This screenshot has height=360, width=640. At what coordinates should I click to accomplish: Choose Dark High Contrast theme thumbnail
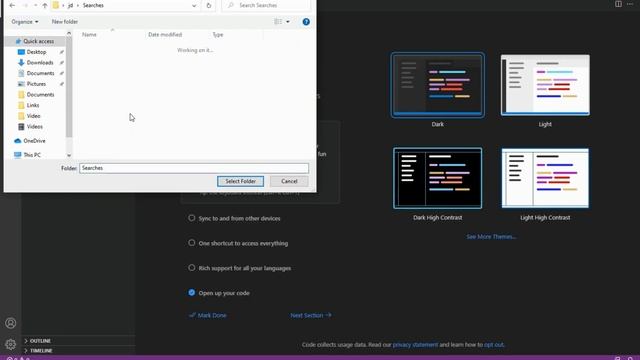[438, 178]
